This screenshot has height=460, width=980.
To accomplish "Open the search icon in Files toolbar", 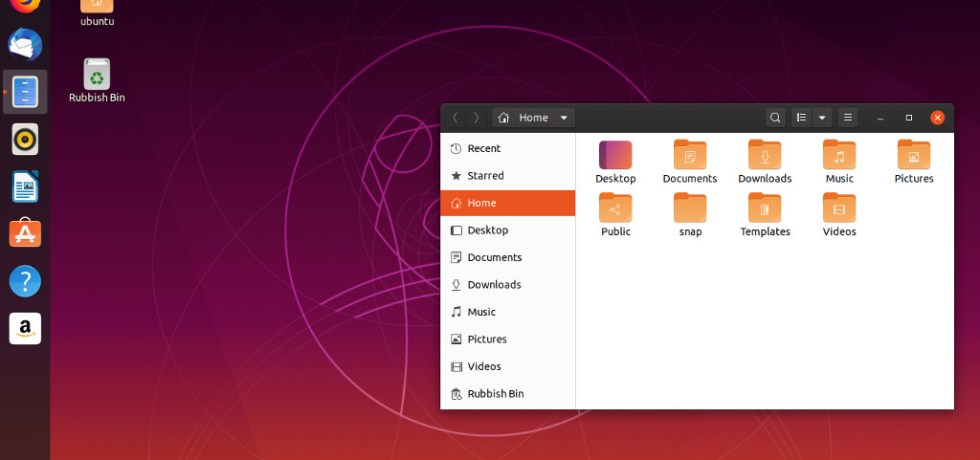I will point(775,118).
